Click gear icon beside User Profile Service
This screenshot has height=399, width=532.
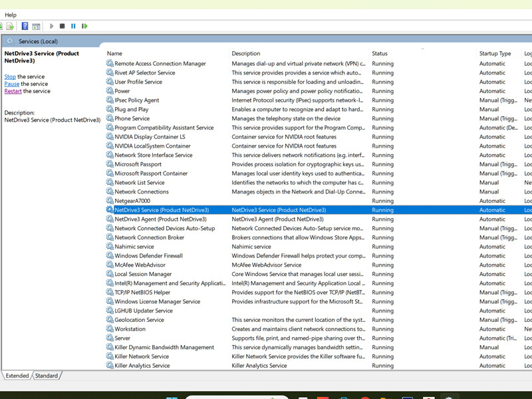[110, 82]
